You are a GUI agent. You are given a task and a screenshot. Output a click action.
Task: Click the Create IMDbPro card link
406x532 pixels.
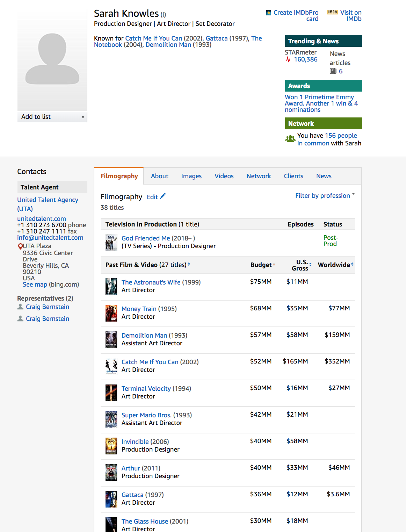point(296,16)
